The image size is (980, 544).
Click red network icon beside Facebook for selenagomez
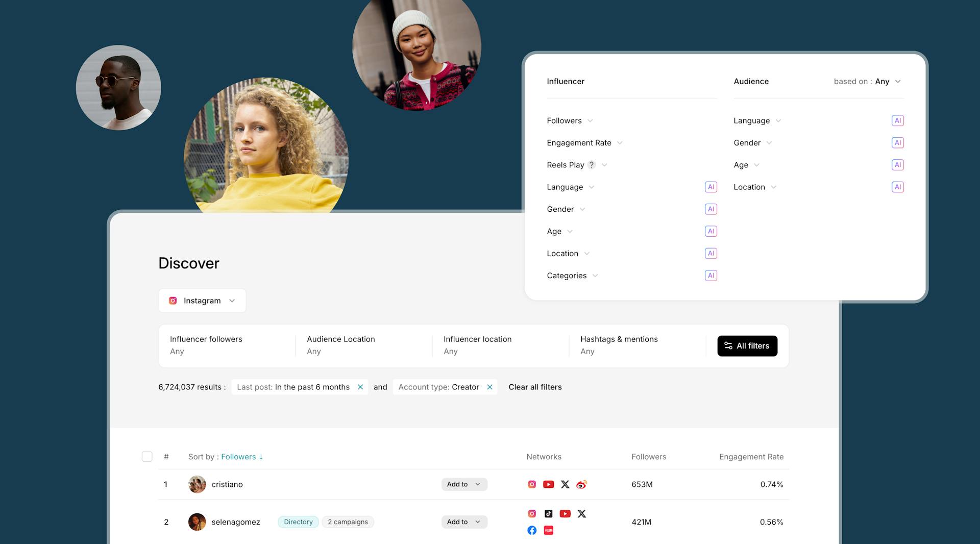point(549,530)
